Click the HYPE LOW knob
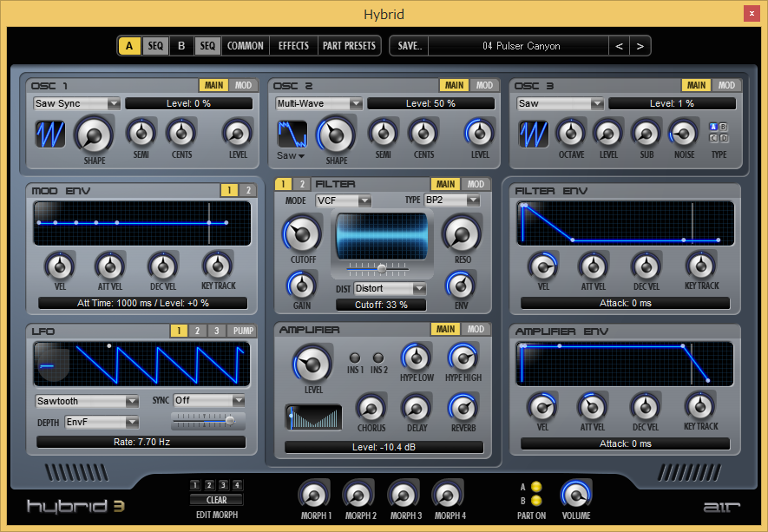The width and height of the screenshot is (768, 532). coord(417,358)
